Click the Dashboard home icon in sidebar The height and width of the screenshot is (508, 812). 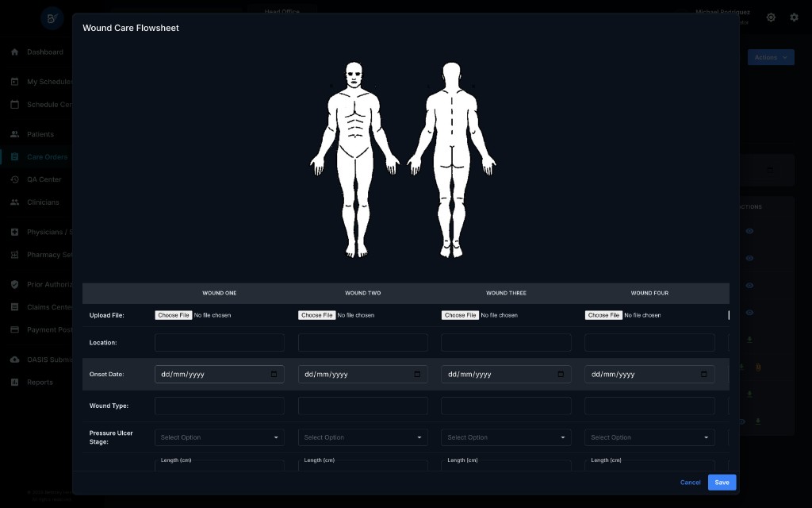14,52
